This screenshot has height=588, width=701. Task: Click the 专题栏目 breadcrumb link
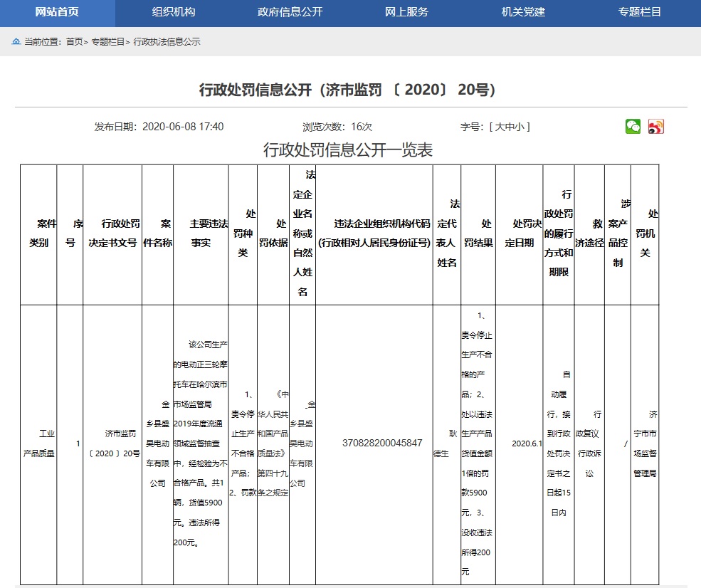(107, 42)
